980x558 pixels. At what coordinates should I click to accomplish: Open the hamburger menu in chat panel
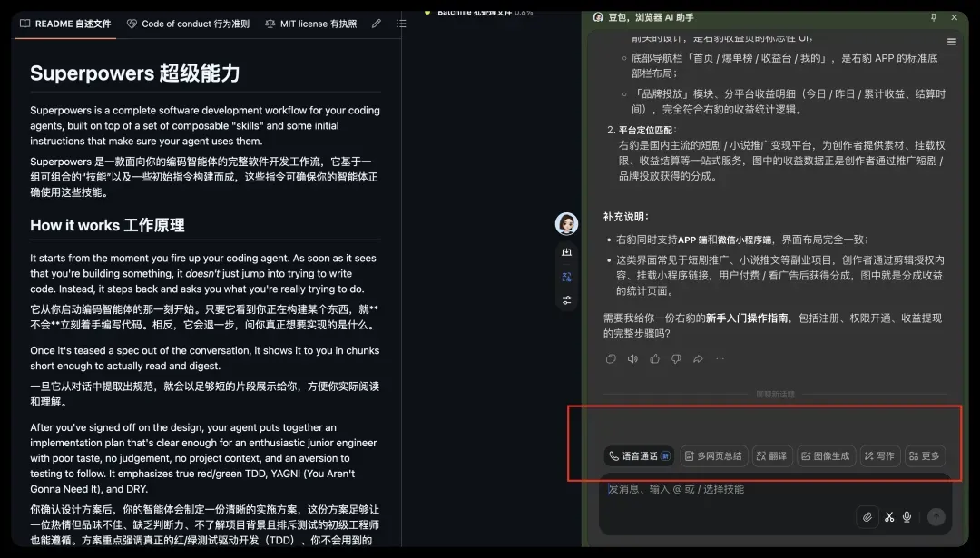tap(951, 42)
